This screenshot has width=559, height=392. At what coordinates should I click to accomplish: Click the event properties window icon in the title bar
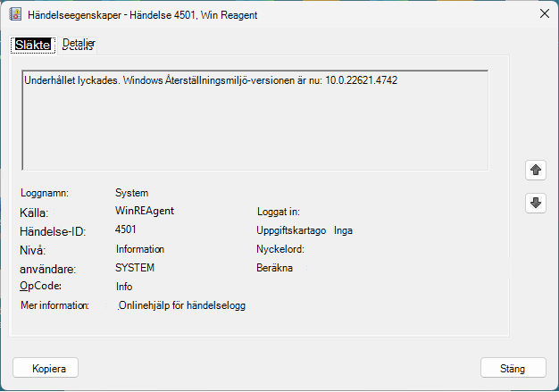(x=15, y=14)
